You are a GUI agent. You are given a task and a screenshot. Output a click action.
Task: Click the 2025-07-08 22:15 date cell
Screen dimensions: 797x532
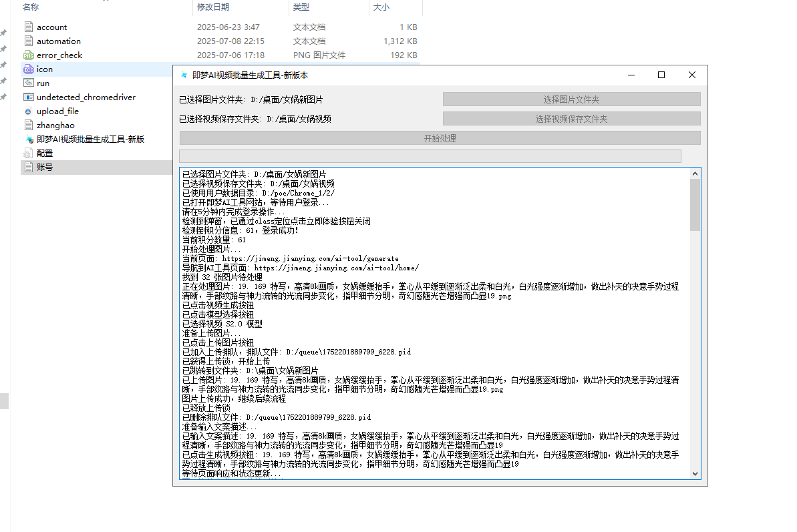(x=230, y=41)
